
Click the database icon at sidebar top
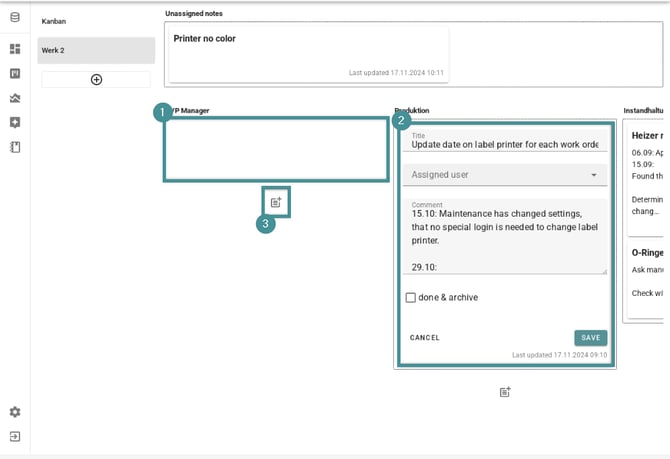click(15, 18)
